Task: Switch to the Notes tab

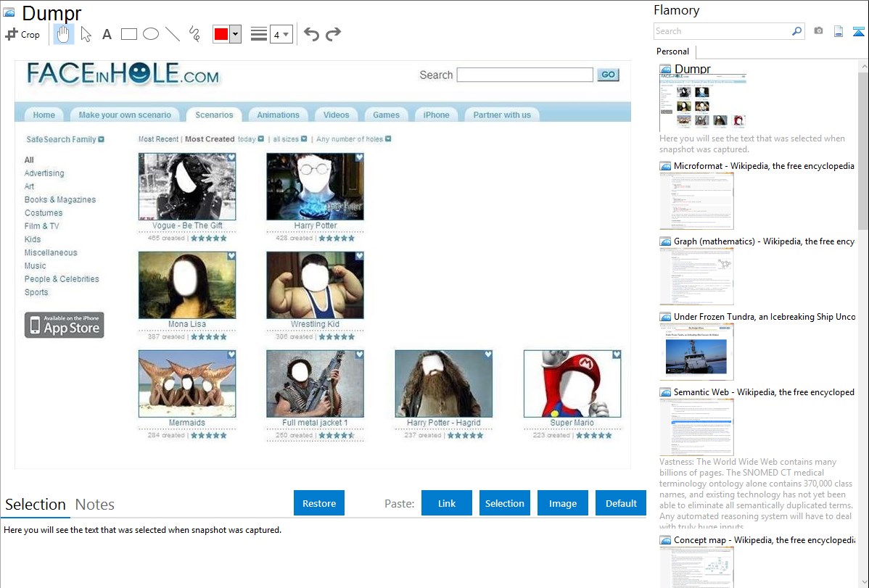Action: pyautogui.click(x=95, y=505)
